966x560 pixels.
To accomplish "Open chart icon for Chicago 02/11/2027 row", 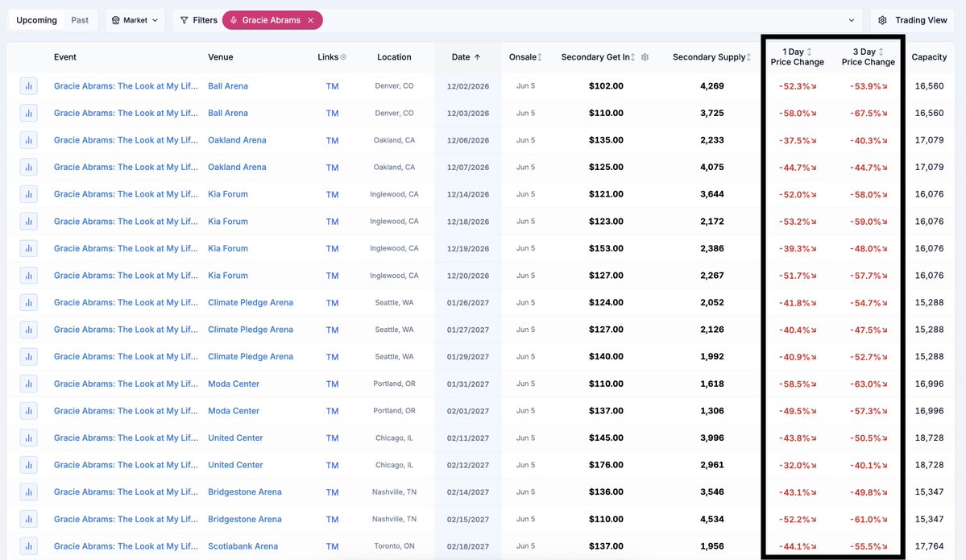I will tap(28, 438).
